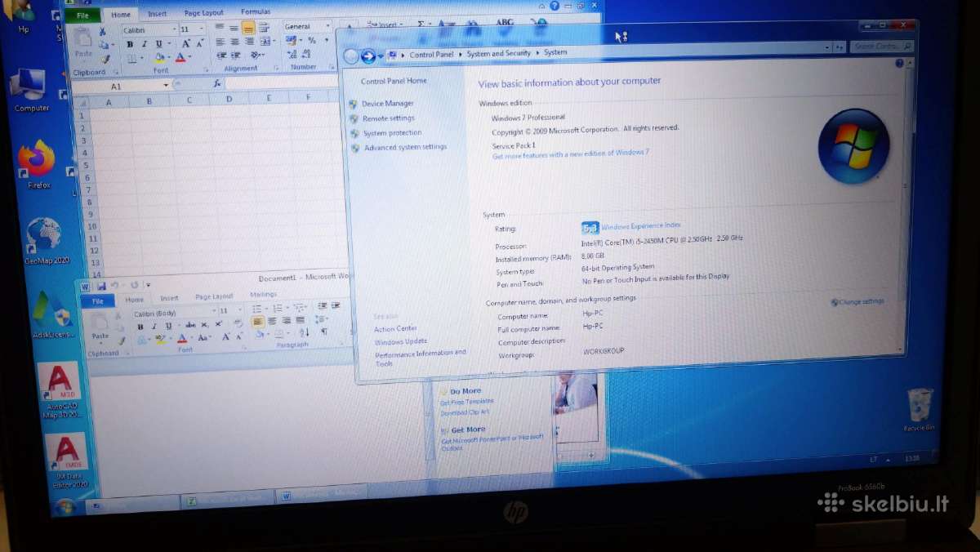Click the Insert Function fx icon

(x=217, y=83)
